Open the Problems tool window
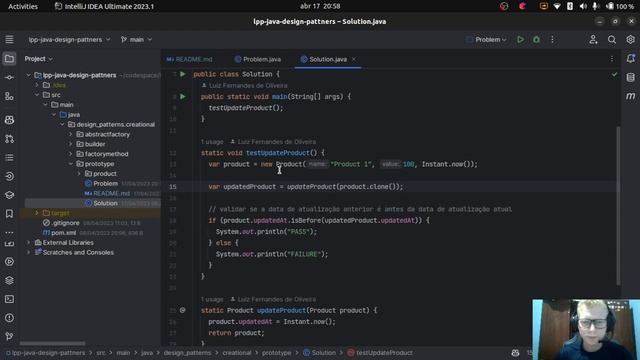The width and height of the screenshot is (640, 360). 9,318
